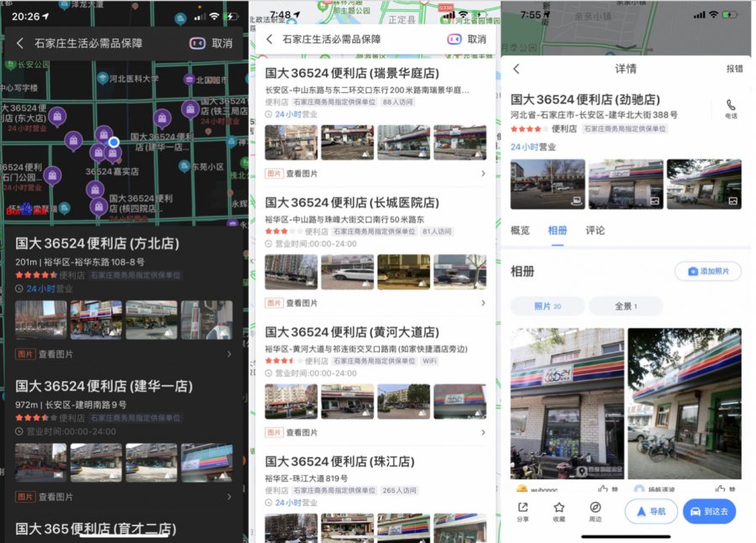
Task: Tap the voice assistant icon in middle search bar
Action: [x=454, y=39]
